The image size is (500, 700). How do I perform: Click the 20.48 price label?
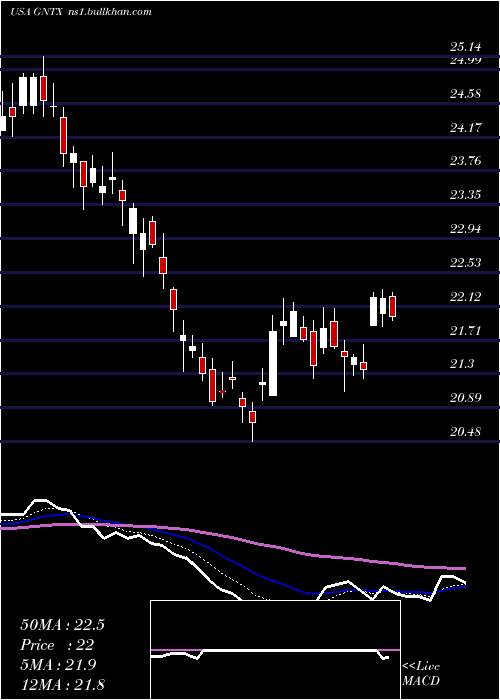coord(465,432)
